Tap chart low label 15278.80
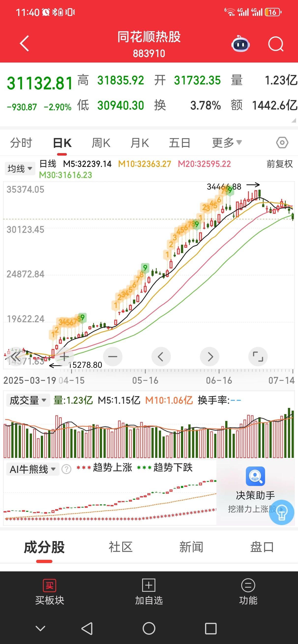The image size is (298, 644). click(x=85, y=365)
